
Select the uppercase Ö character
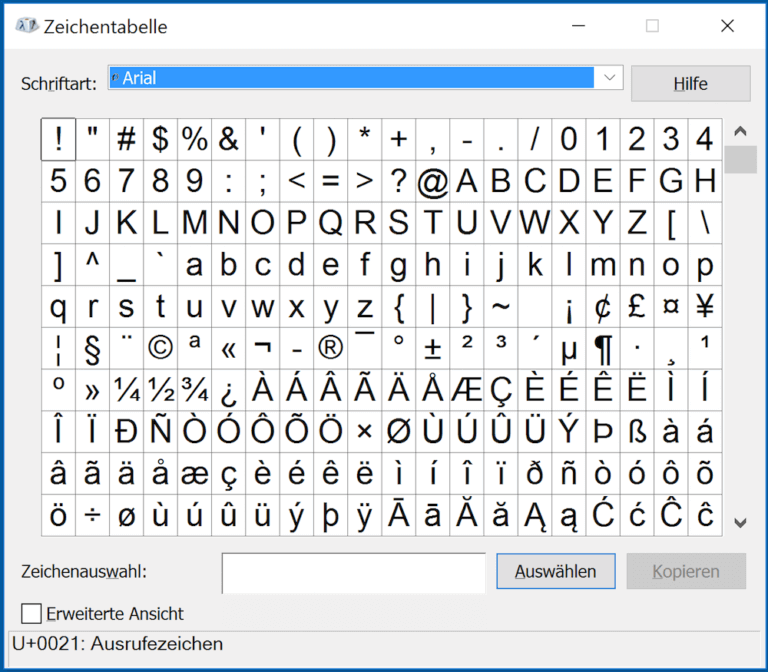331,432
